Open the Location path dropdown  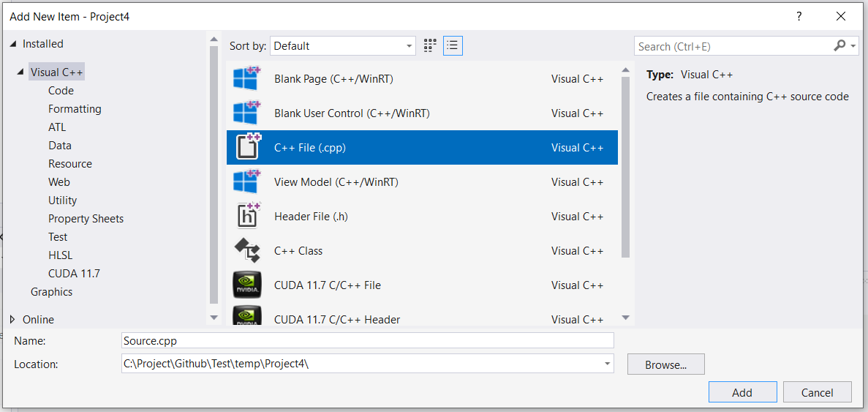tap(608, 363)
